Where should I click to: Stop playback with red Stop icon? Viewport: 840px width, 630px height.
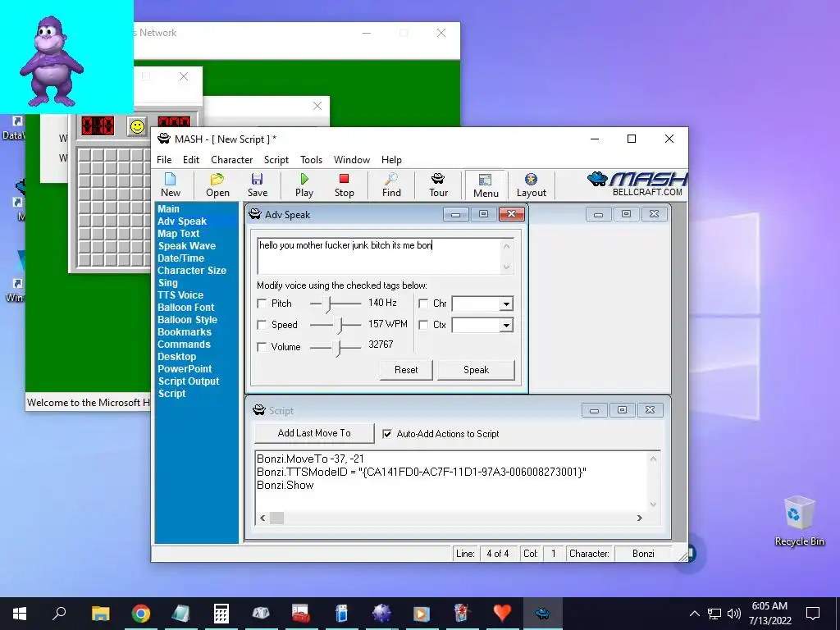[344, 185]
